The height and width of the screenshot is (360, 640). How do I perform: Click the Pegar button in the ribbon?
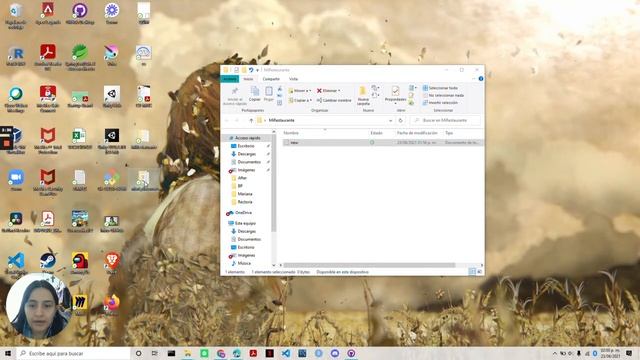pos(269,94)
